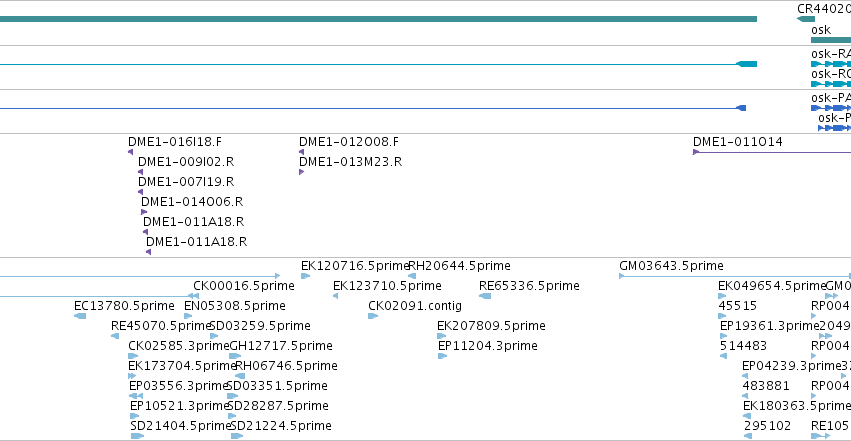Click EST EK123710.5prime
851x441 pixels.
[387, 286]
